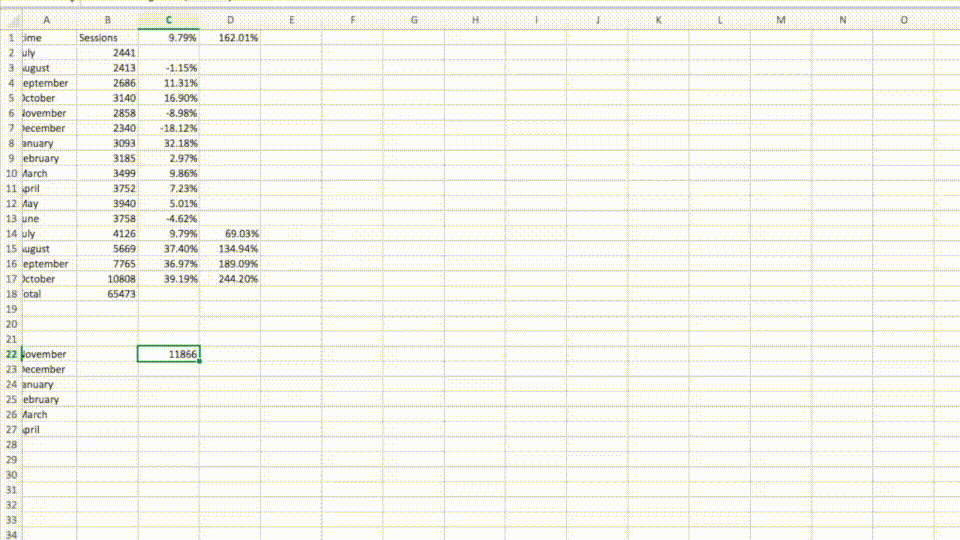Select the cell containing 7765
The image size is (960, 540).
(107, 264)
